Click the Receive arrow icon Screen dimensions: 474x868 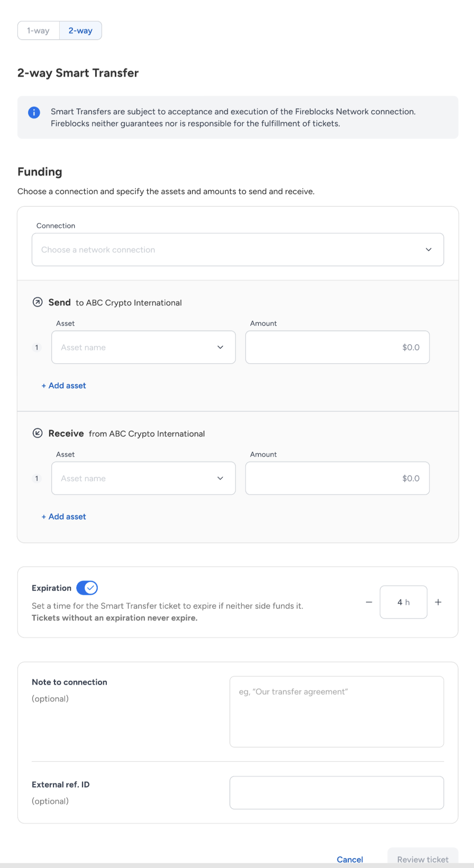pyautogui.click(x=38, y=433)
